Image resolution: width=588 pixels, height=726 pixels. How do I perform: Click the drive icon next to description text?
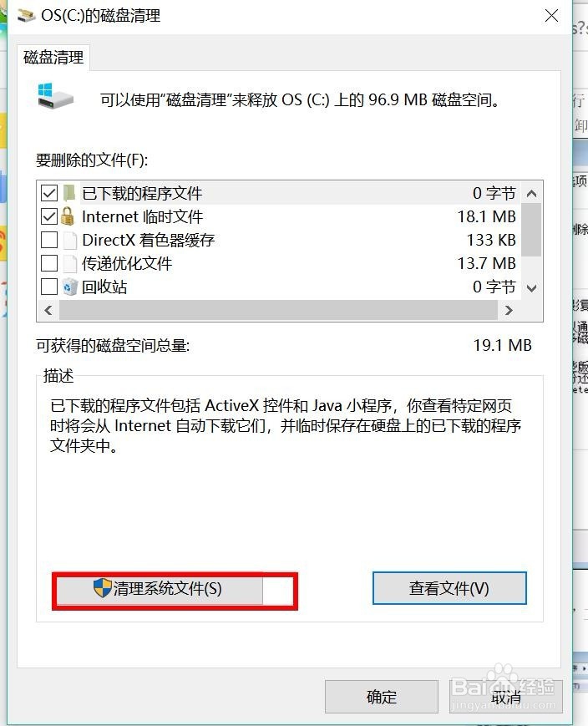(55, 96)
